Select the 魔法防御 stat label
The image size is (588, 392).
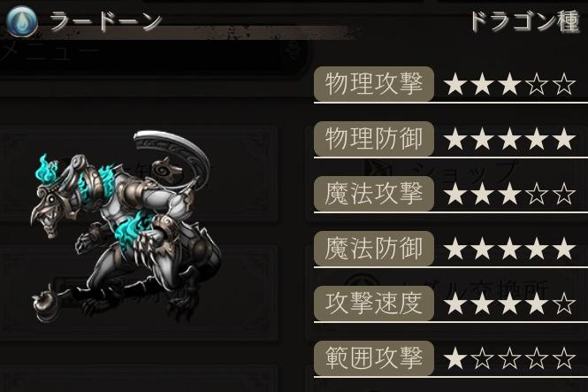(374, 249)
